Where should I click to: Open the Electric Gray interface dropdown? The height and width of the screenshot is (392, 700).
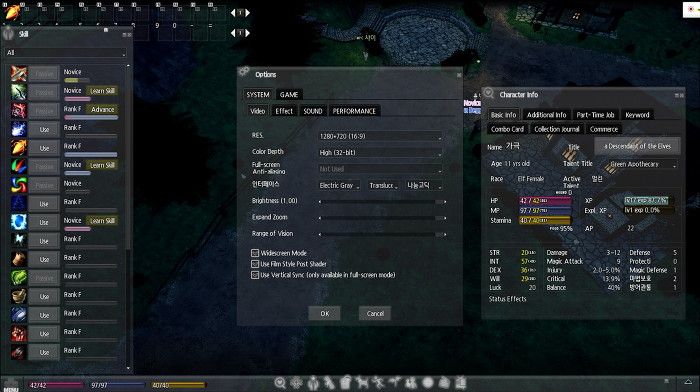(339, 185)
